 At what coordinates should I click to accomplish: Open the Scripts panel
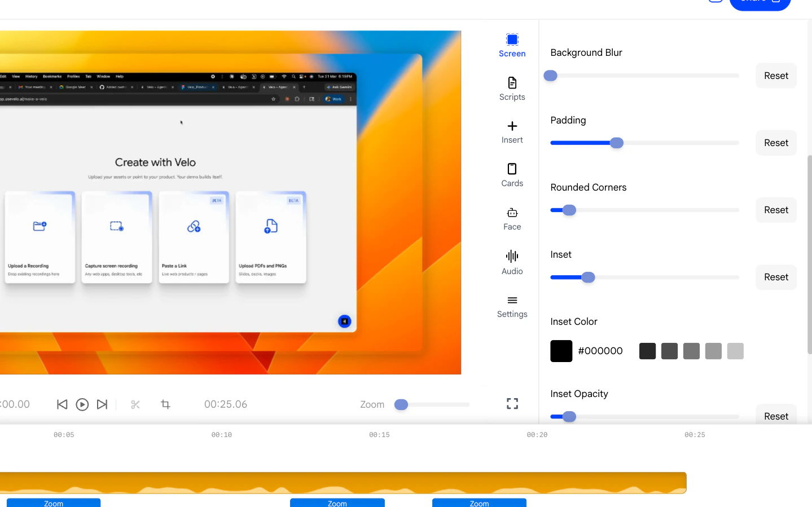[x=512, y=89]
